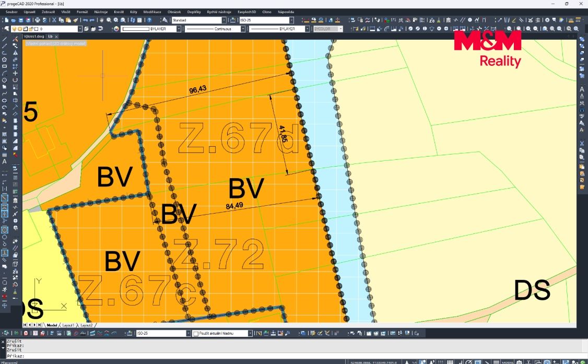Click the Save diskette icon
588x364 pixels.
click(20, 20)
